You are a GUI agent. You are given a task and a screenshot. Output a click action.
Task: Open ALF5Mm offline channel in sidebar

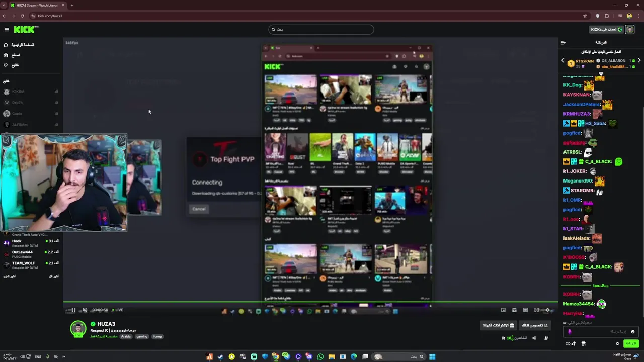30,125
